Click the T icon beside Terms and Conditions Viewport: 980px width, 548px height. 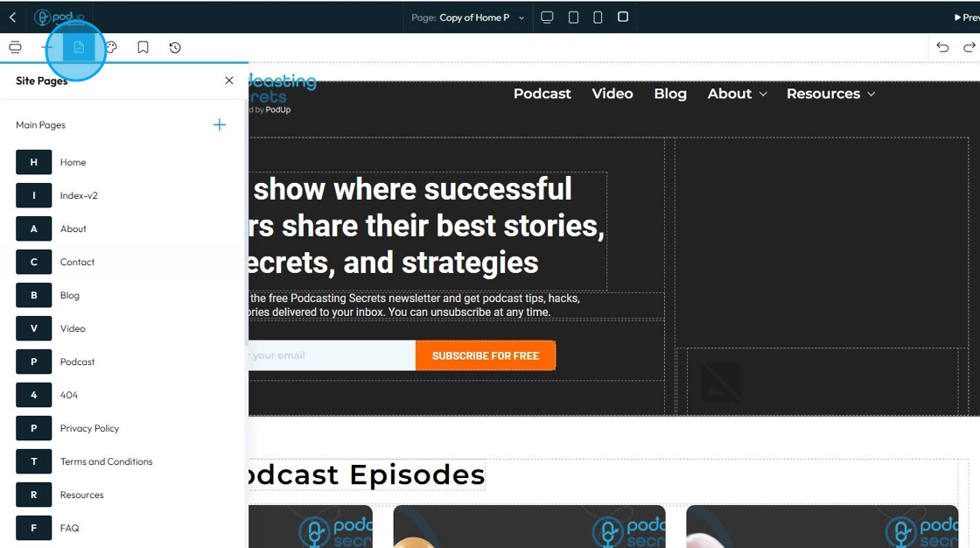pyautogui.click(x=34, y=461)
